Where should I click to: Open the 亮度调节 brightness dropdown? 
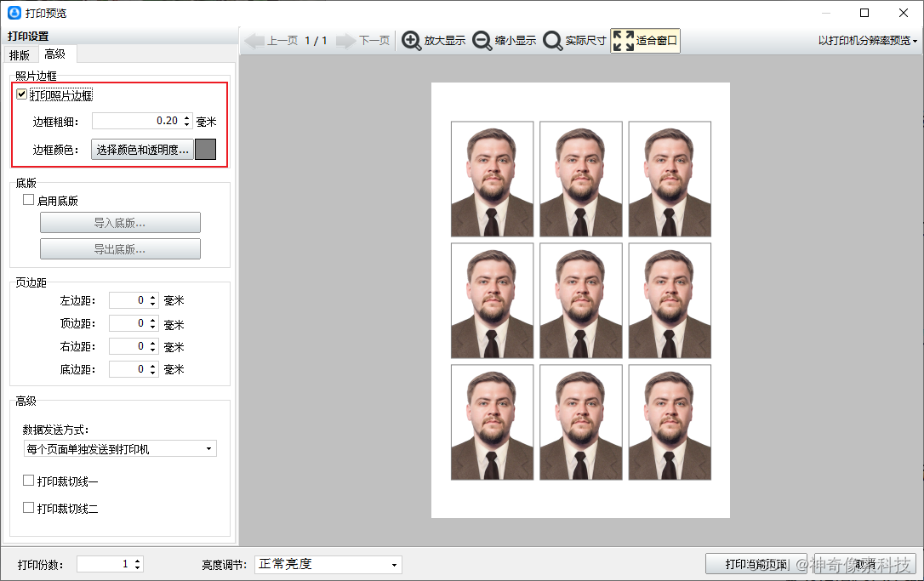(x=328, y=565)
